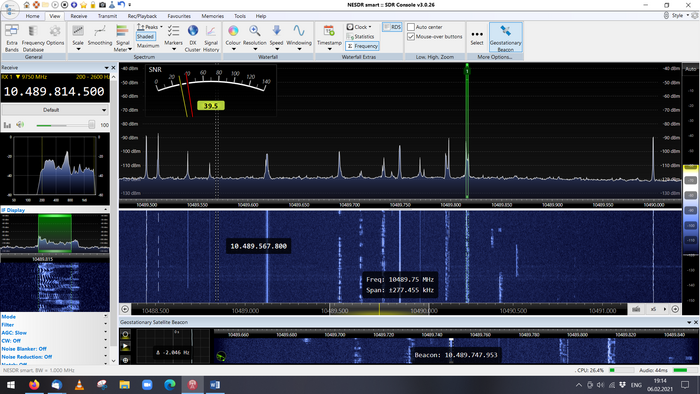The image size is (700, 394).
Task: Uncheck Mouse-over buttons option
Action: pyautogui.click(x=411, y=37)
